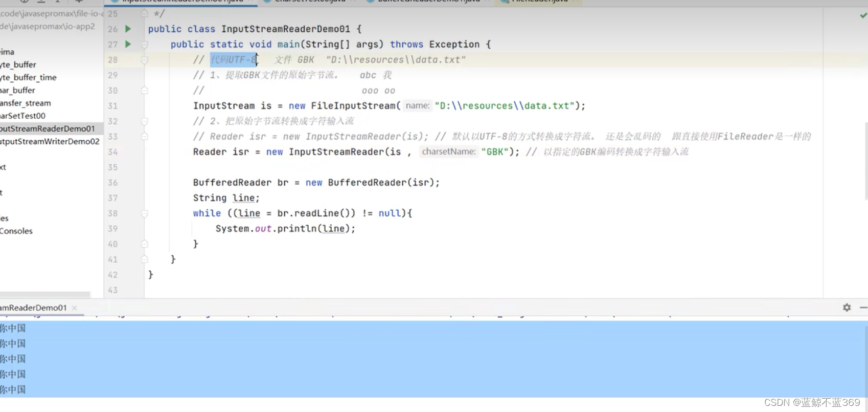Toggle fold end marker at line 41
The image size is (868, 412).
145,259
